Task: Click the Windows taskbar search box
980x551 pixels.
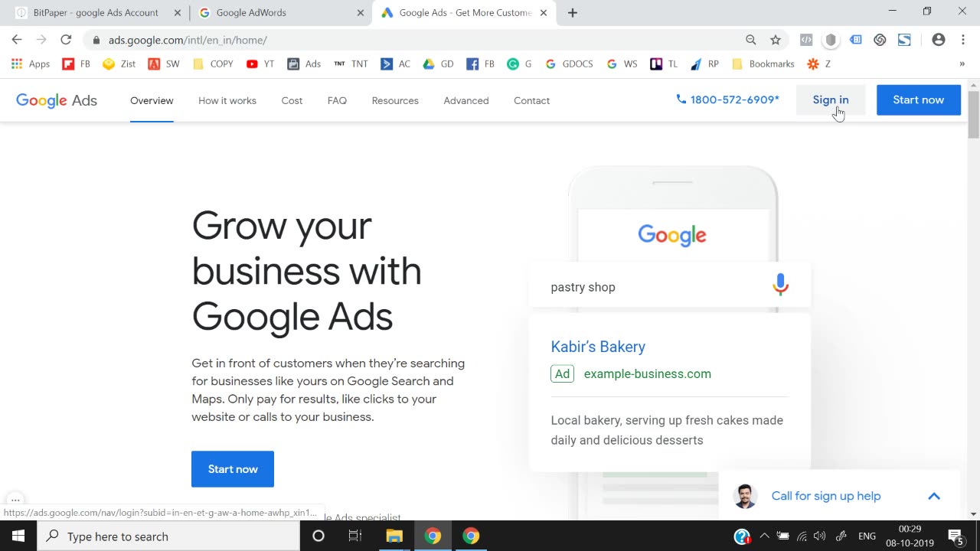Action: coord(168,536)
